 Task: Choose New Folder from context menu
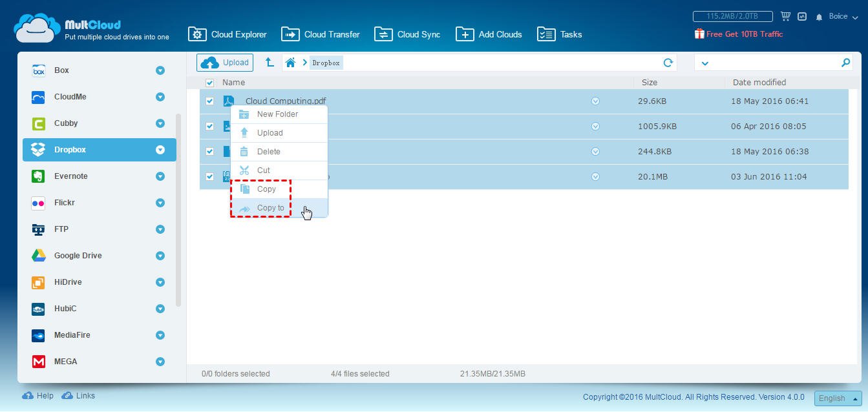[x=279, y=114]
